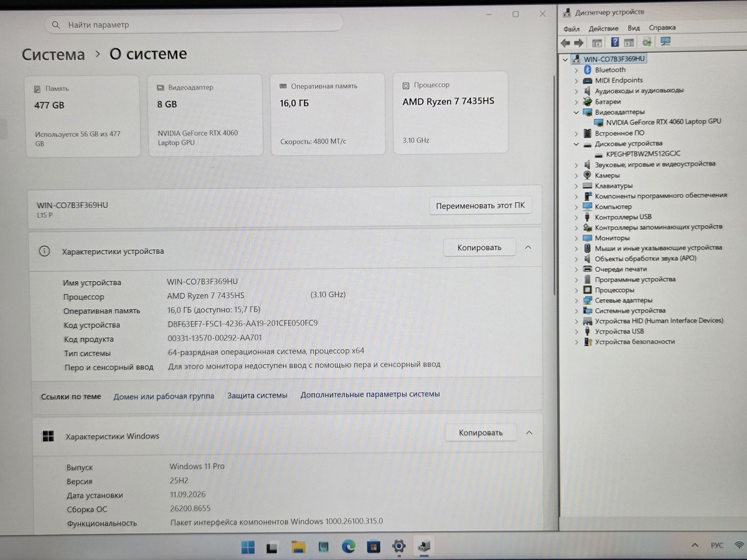Collapse the Характеристики Windows section chevron

[529, 432]
